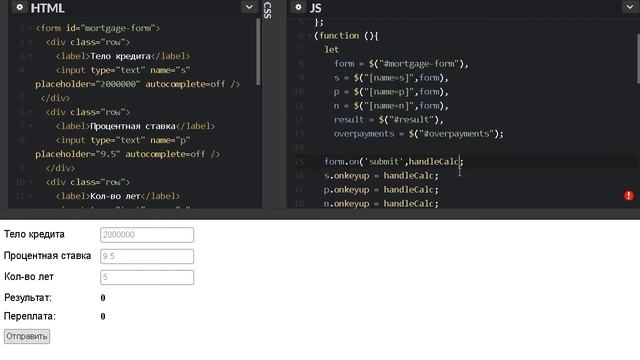Open the JS panel settings gear

[298, 7]
